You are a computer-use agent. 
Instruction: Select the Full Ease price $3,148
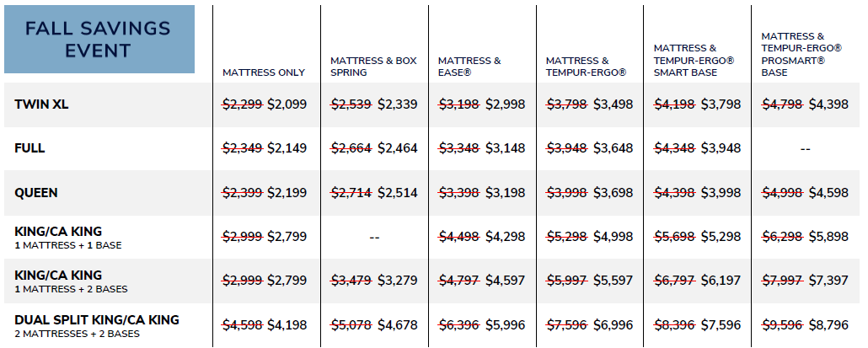pos(505,148)
